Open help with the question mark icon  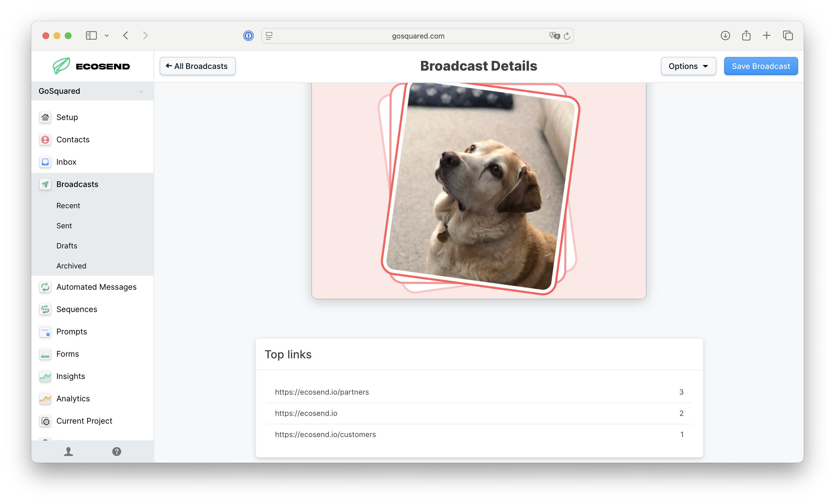click(116, 452)
